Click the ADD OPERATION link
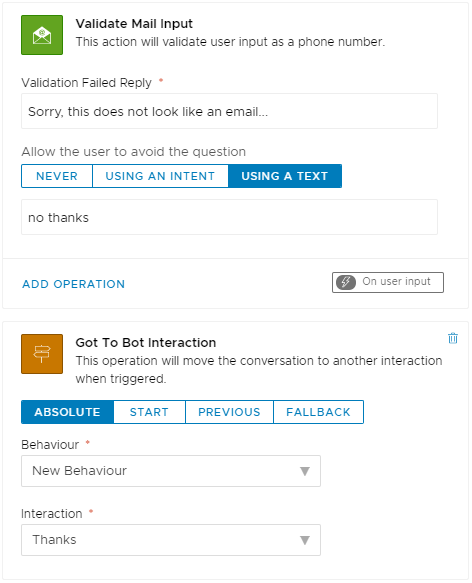Viewport: 472px width, 583px height. 74,284
